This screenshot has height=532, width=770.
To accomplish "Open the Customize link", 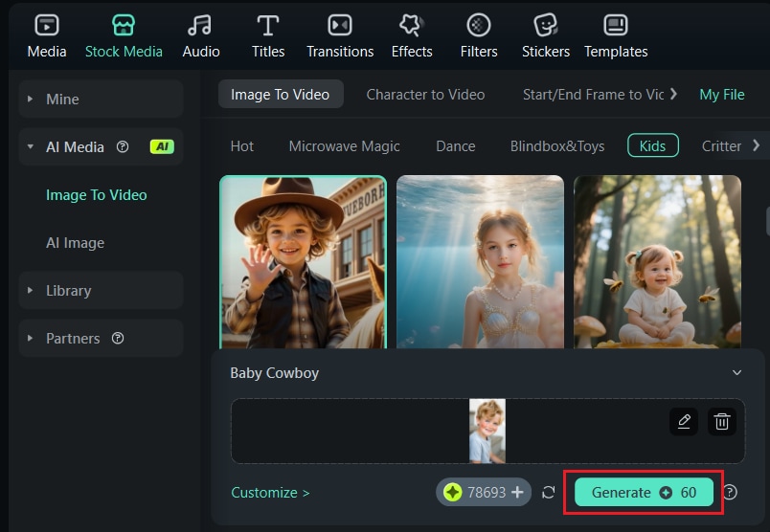I will click(x=270, y=492).
